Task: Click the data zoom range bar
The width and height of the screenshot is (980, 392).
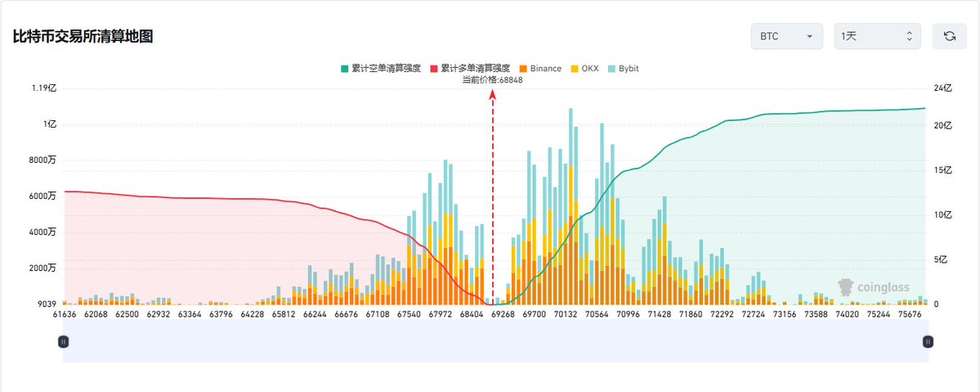Action: point(495,341)
